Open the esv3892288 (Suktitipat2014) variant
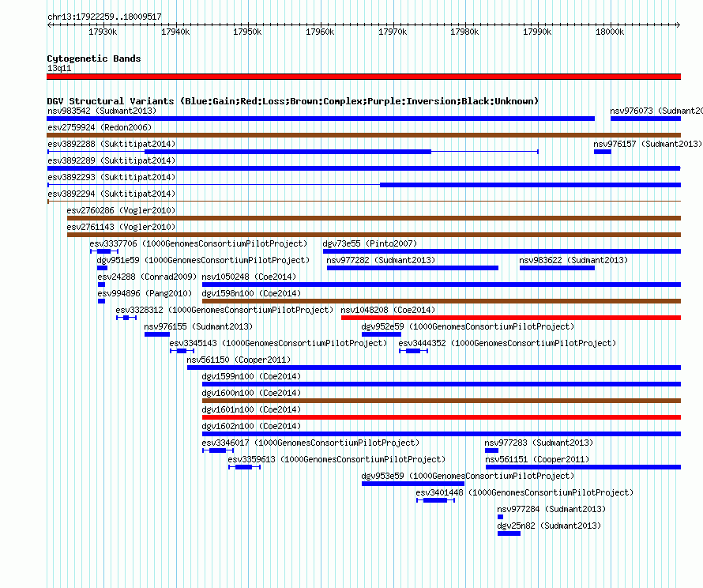The height and width of the screenshot is (588, 703). pos(292,152)
